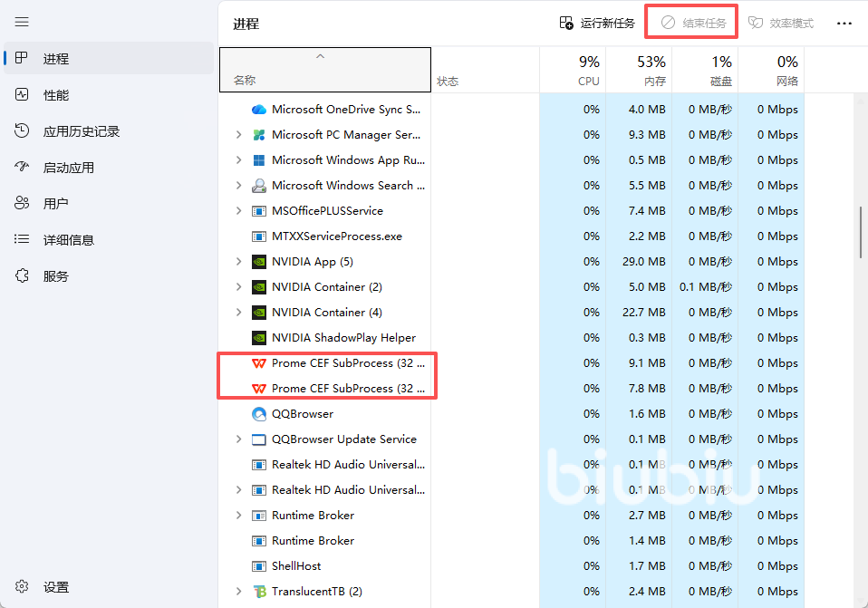This screenshot has height=608, width=868.
Task: Click the vertical scrollbar thumb of process list
Action: click(x=861, y=231)
